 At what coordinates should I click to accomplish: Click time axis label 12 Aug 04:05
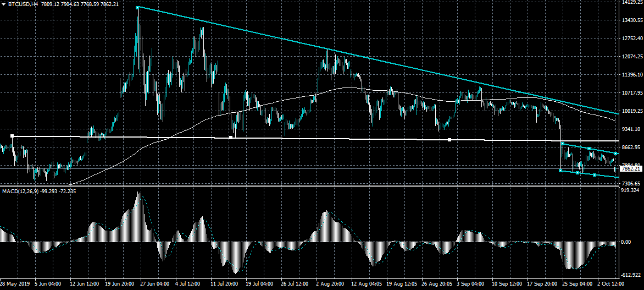pos(365,284)
